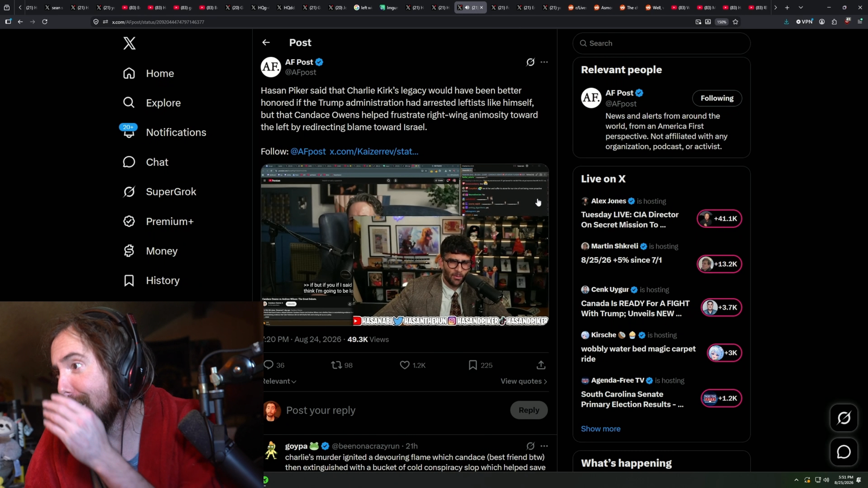The height and width of the screenshot is (488, 868).
Task: Switch to the Imgur tab
Action: coord(389,8)
